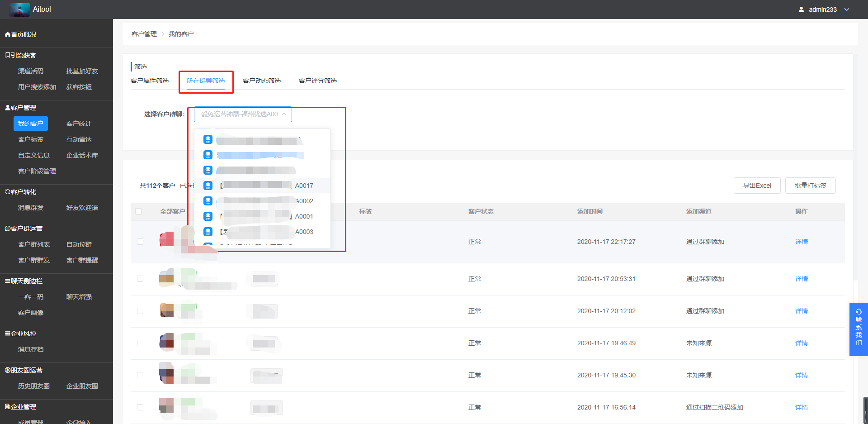Open 详情 for customer added 22:17:27
The image size is (868, 424).
802,242
